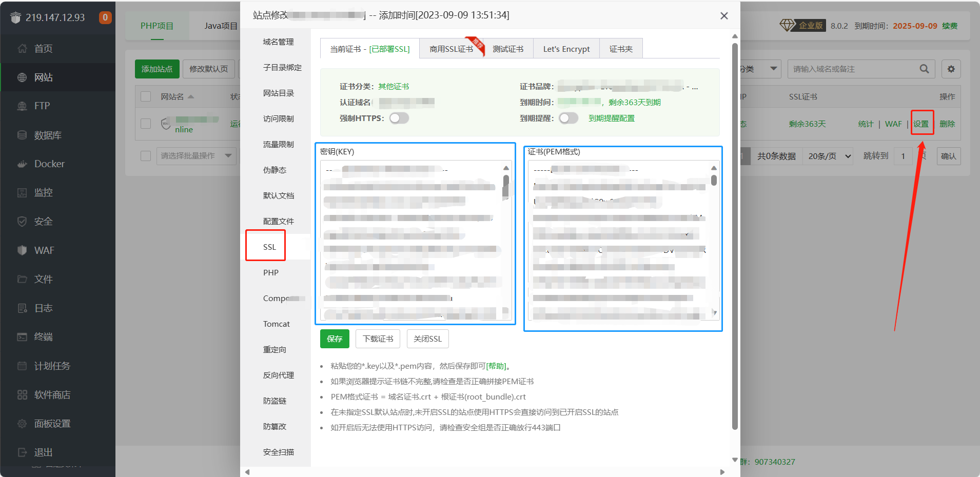The image size is (980, 477).
Task: Check the checkbox beside batch operation dropdown
Action: pyautogui.click(x=146, y=156)
